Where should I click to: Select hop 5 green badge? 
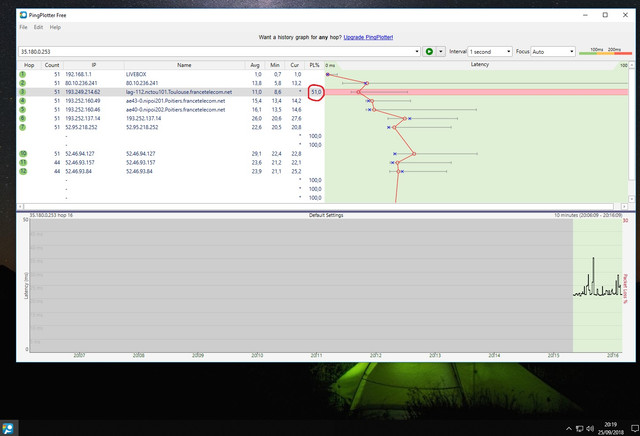coord(22,109)
